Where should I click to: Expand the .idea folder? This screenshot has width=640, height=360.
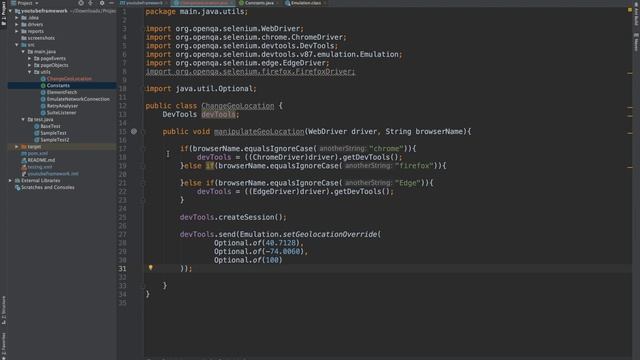click(17, 18)
